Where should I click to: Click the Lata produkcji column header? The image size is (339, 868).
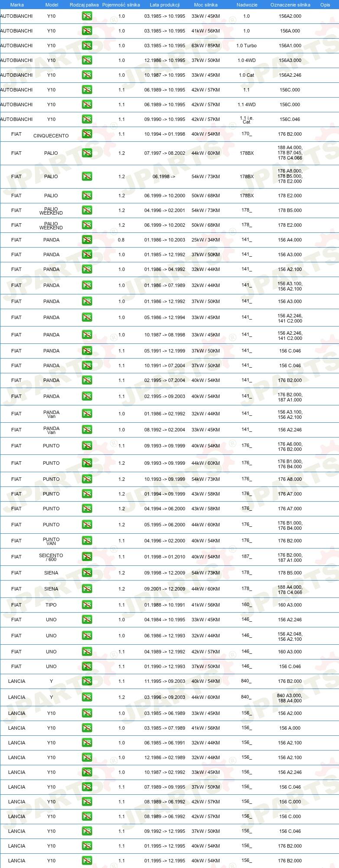pyautogui.click(x=165, y=5)
